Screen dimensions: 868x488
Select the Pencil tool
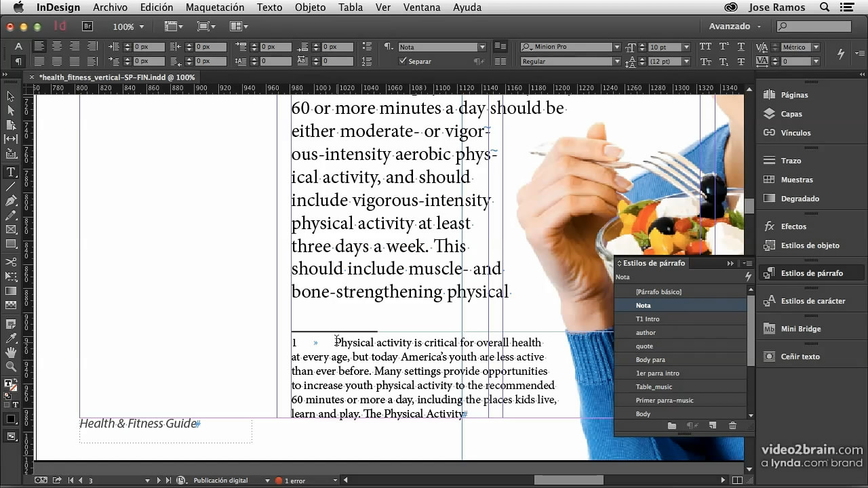[11, 215]
